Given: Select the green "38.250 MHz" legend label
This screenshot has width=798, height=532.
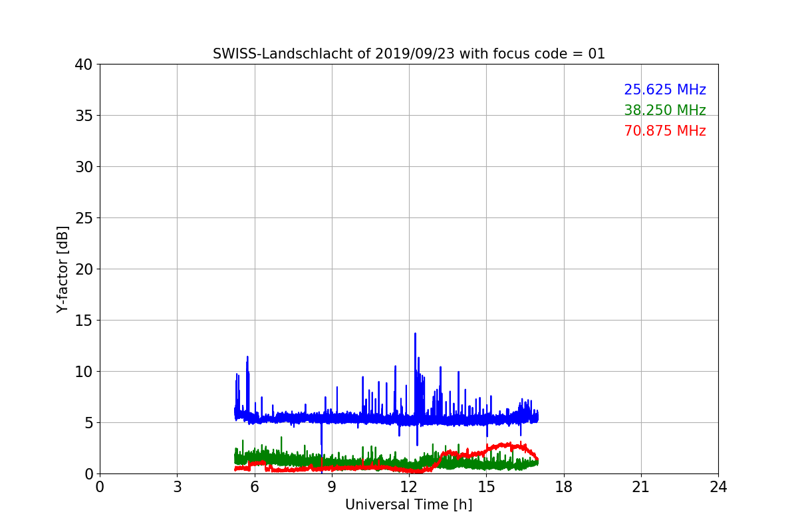Looking at the screenshot, I should click(x=665, y=110).
